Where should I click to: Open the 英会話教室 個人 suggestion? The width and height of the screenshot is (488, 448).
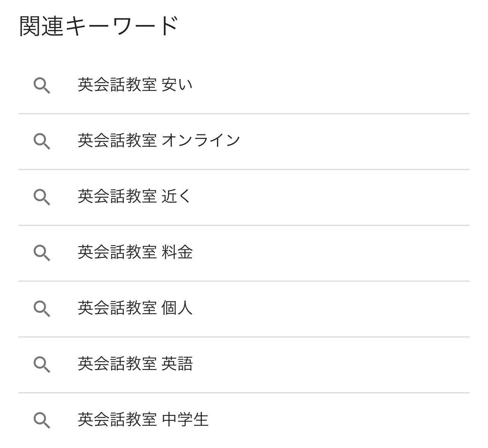point(135,308)
